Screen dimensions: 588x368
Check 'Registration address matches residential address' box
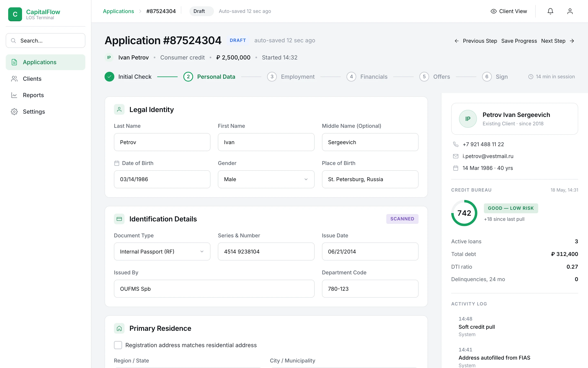tap(118, 345)
